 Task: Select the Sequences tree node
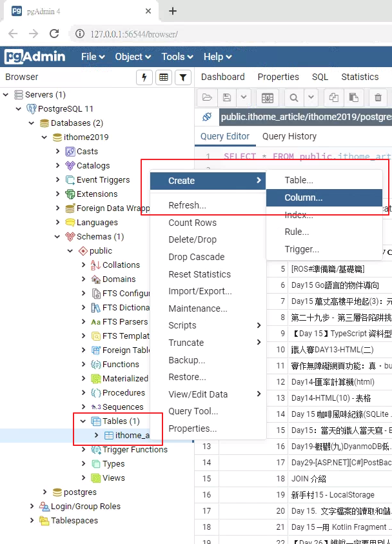[122, 407]
